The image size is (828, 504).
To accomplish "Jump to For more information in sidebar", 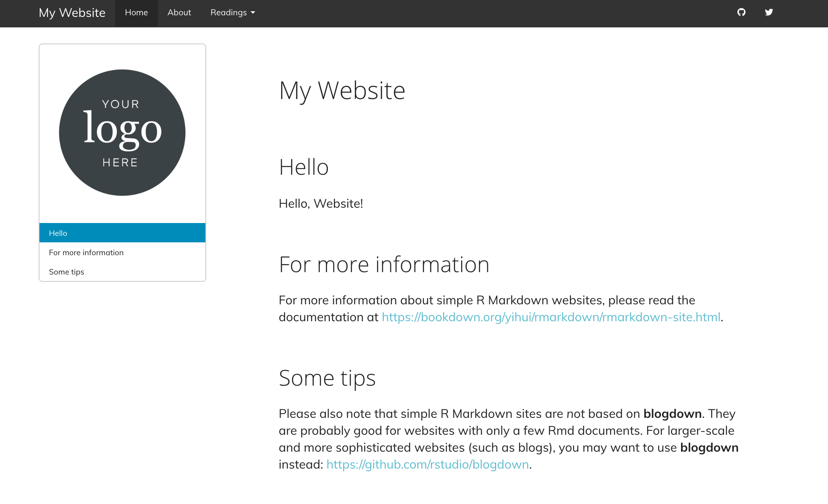I will [x=122, y=252].
